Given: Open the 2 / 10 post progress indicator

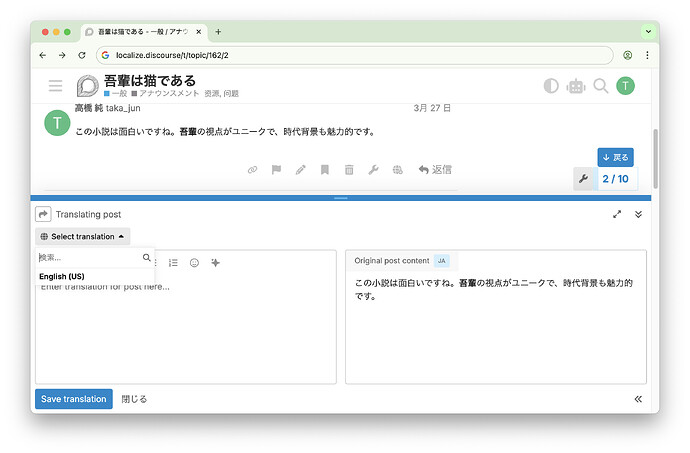Looking at the screenshot, I should tap(616, 179).
